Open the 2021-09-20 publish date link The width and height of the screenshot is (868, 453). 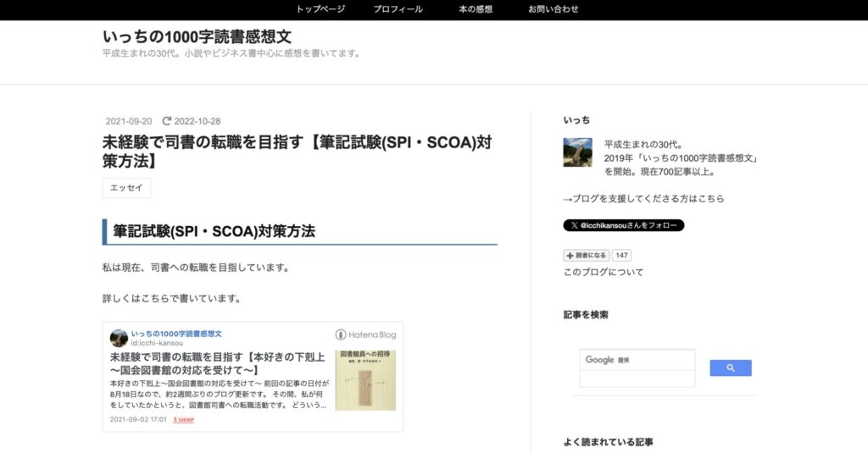[x=129, y=121]
